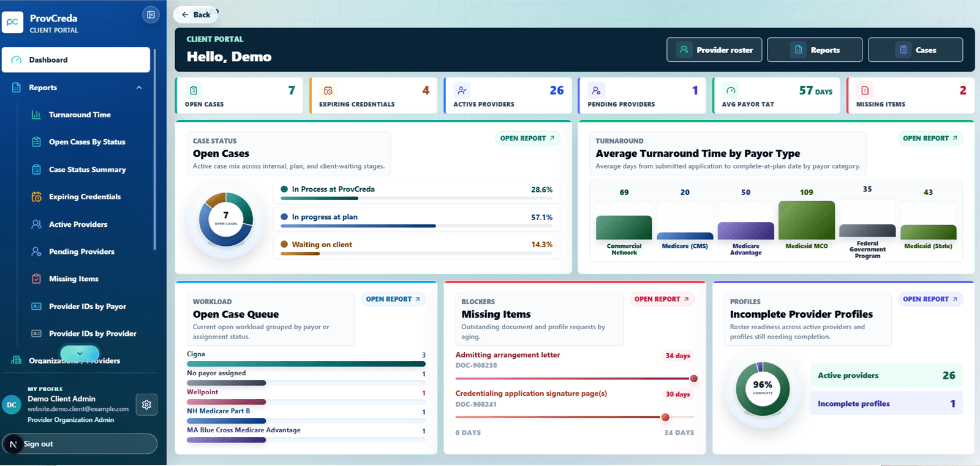The width and height of the screenshot is (980, 466).
Task: Click the NH Medicare Part B row
Action: pyautogui.click(x=306, y=416)
